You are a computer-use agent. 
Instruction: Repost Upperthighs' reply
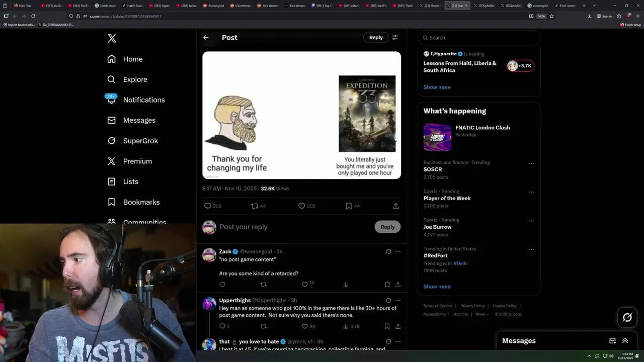tap(264, 326)
